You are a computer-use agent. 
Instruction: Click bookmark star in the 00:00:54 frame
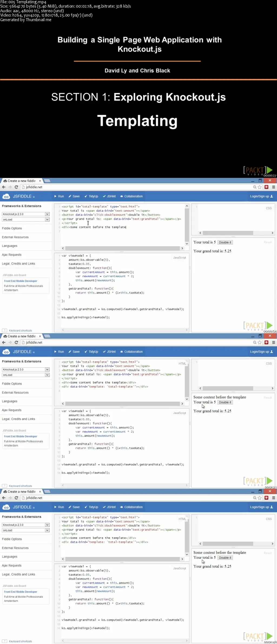[260, 187]
